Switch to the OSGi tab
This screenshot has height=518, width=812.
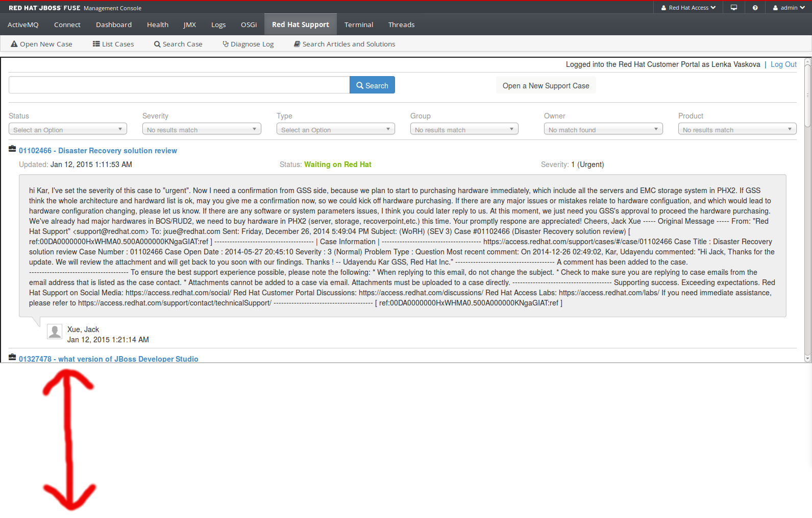[249, 25]
